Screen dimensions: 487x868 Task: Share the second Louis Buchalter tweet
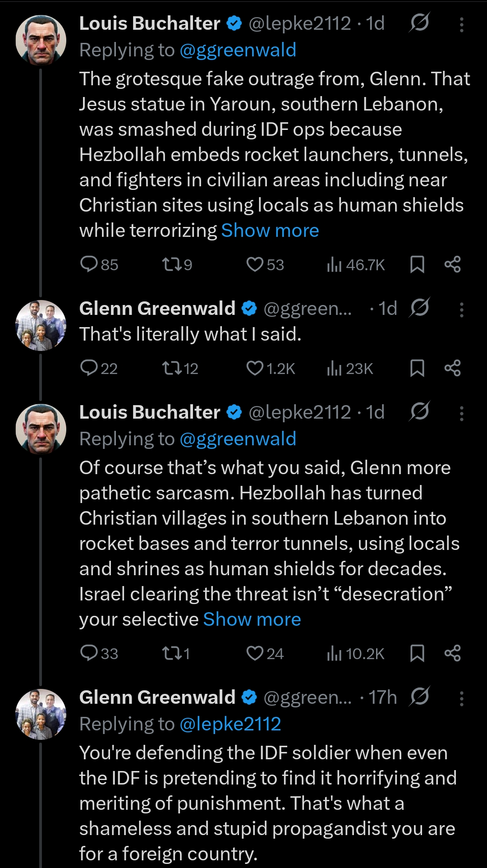pos(452,653)
